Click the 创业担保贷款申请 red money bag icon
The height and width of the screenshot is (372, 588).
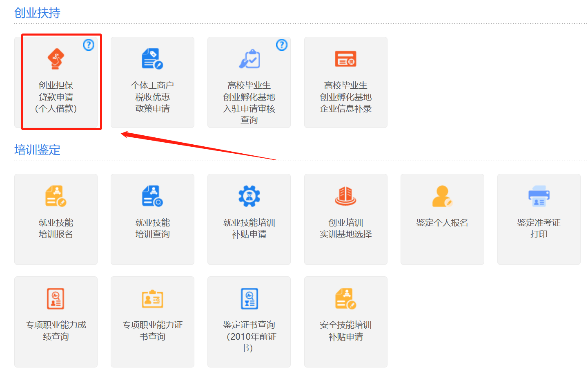coord(56,59)
